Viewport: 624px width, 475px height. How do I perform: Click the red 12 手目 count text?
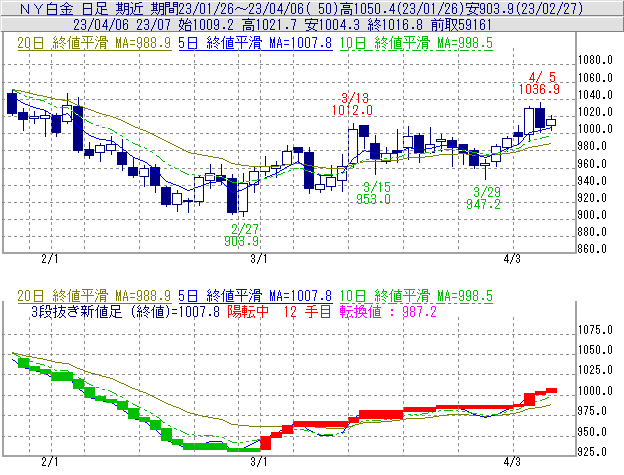point(307,311)
